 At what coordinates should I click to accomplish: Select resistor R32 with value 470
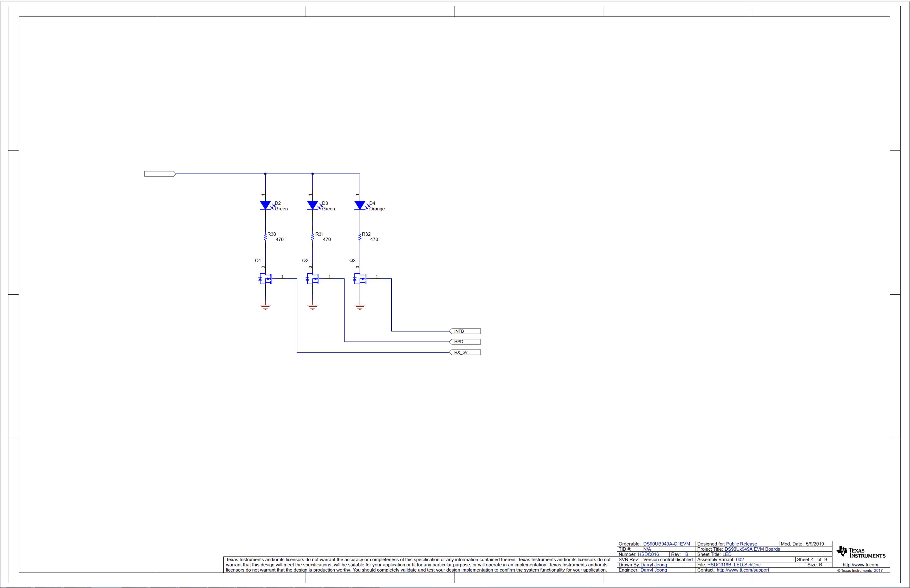point(360,237)
